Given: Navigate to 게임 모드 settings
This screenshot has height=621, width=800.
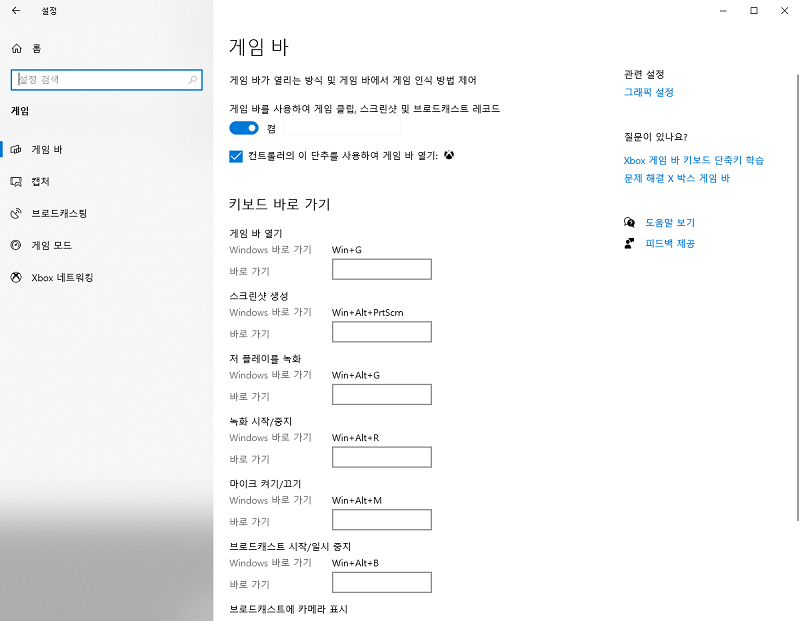Looking at the screenshot, I should tap(50, 244).
